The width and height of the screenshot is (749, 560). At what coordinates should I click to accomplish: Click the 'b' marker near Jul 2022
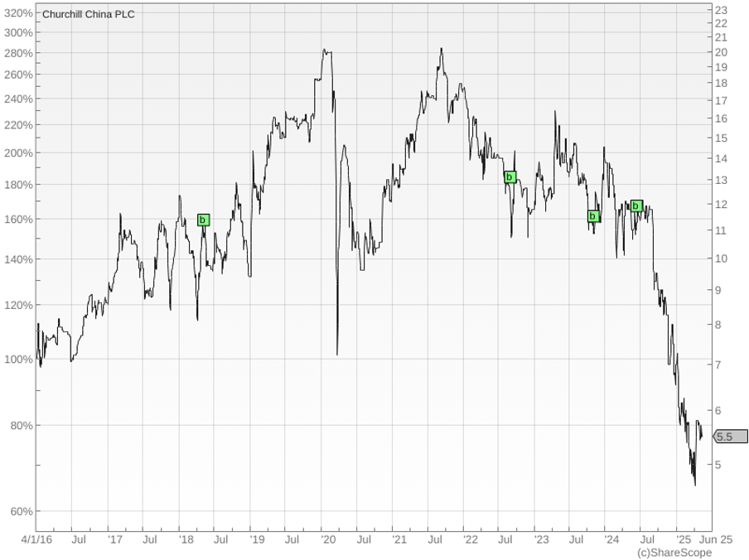pos(510,177)
